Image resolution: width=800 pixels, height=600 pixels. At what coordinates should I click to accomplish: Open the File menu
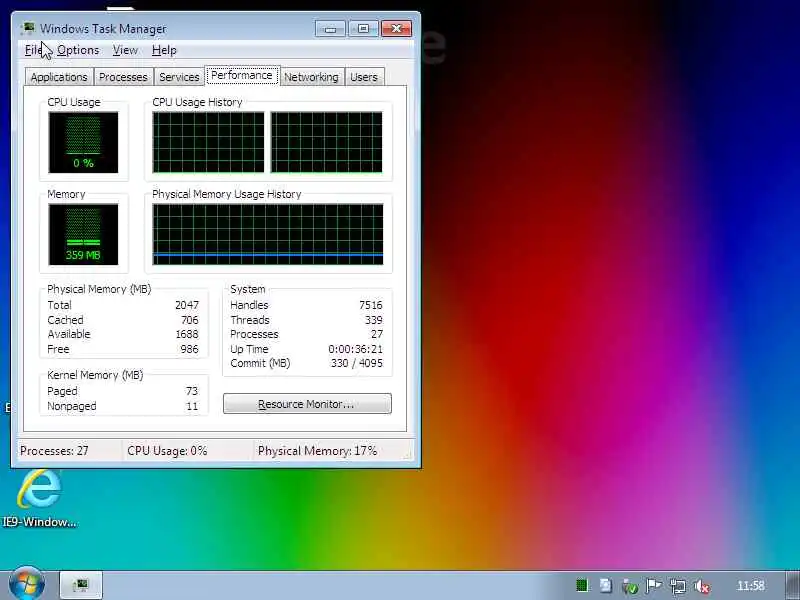click(34, 50)
